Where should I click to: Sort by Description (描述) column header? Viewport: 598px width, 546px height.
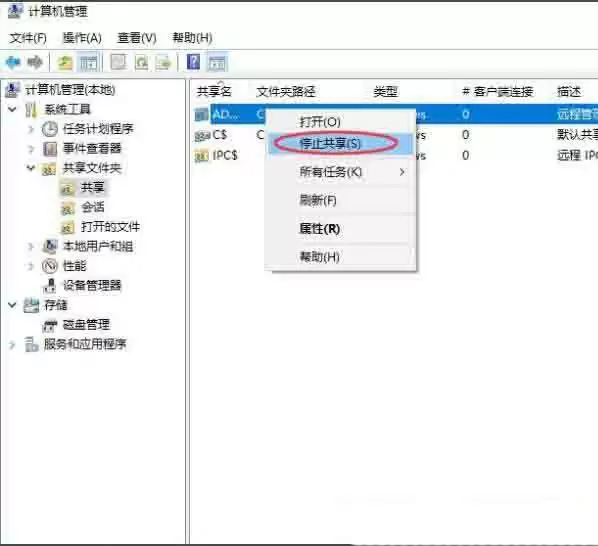click(x=569, y=92)
